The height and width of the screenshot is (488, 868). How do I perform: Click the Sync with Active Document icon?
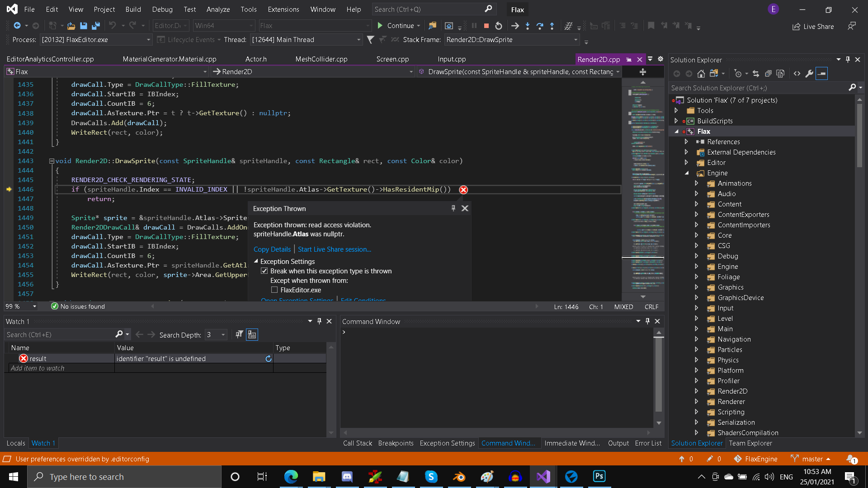[756, 74]
